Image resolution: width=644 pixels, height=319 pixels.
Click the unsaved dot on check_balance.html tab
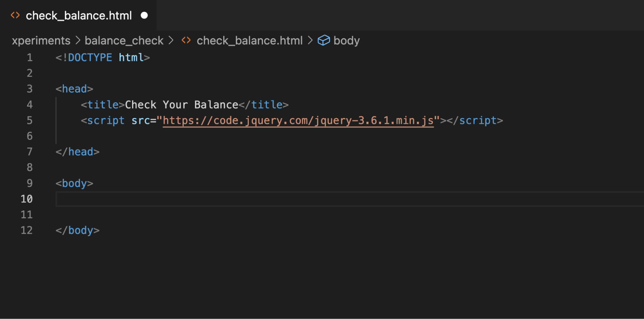144,15
